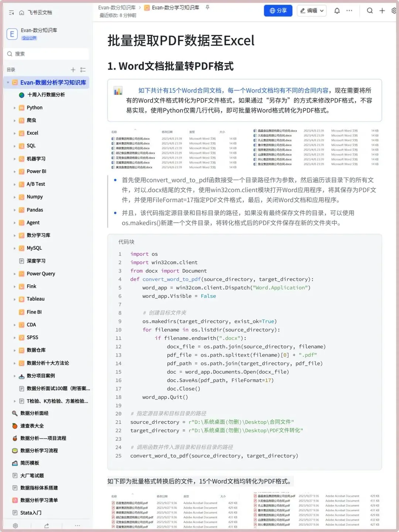Select Power Query in directory tree

pos(41,274)
